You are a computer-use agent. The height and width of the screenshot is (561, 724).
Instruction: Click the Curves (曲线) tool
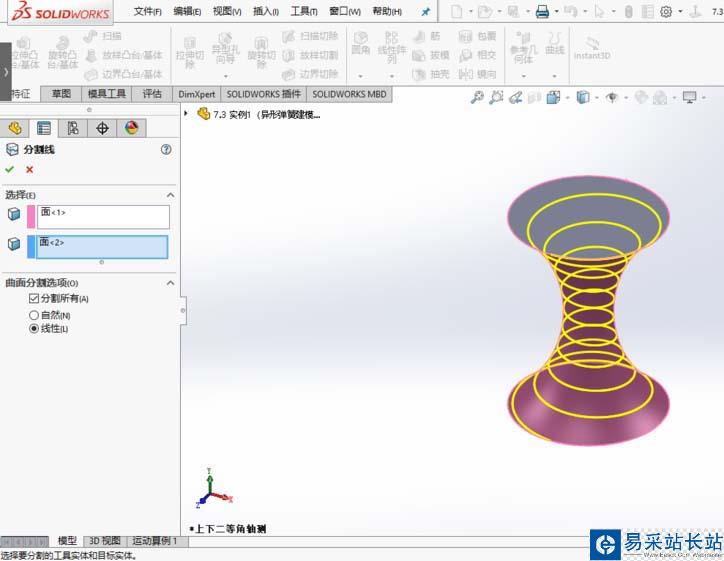click(x=555, y=43)
